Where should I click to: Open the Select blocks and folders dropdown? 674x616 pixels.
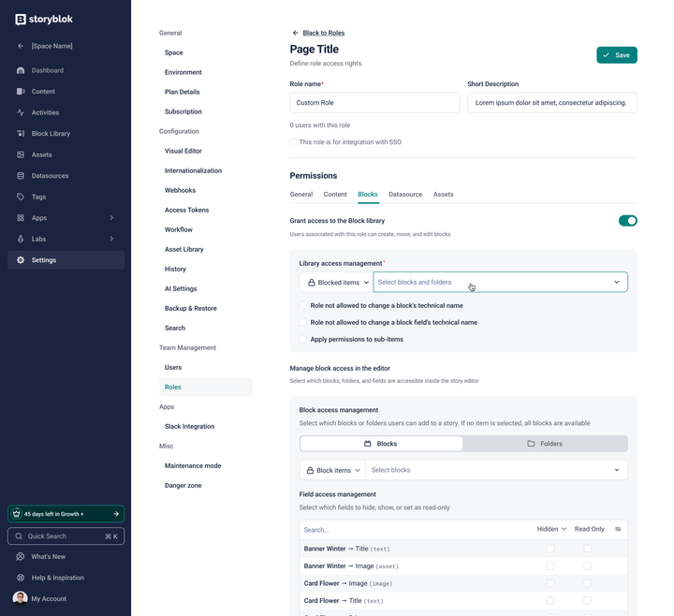pos(500,283)
